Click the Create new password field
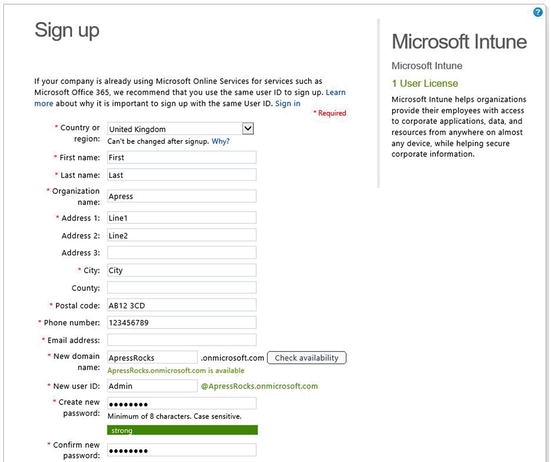 pos(182,403)
